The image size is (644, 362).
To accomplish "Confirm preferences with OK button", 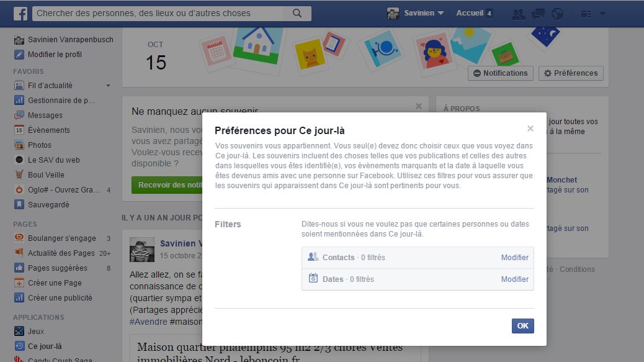I will coord(523,326).
